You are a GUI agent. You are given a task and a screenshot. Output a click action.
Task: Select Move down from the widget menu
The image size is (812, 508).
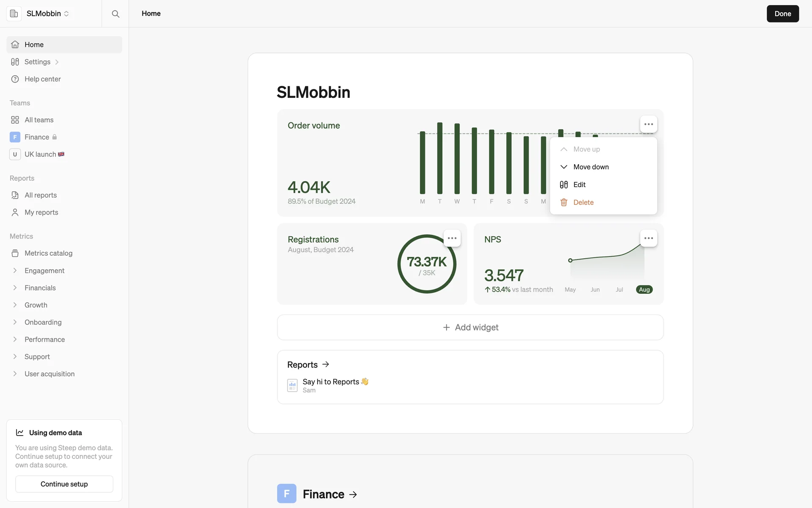[x=591, y=167]
